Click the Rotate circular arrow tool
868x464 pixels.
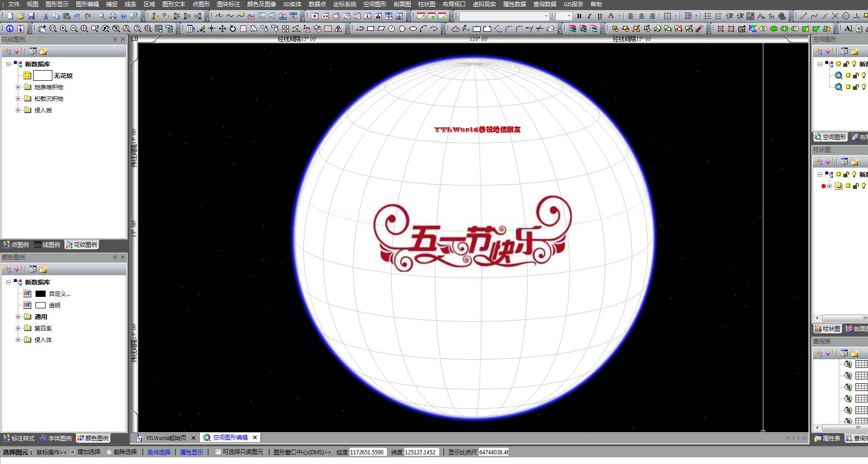tap(233, 29)
